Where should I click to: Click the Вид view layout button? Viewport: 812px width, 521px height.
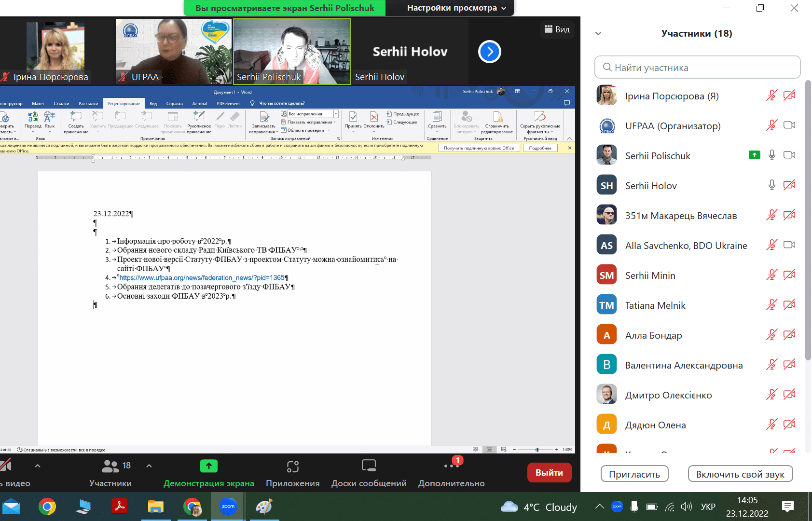coord(557,29)
